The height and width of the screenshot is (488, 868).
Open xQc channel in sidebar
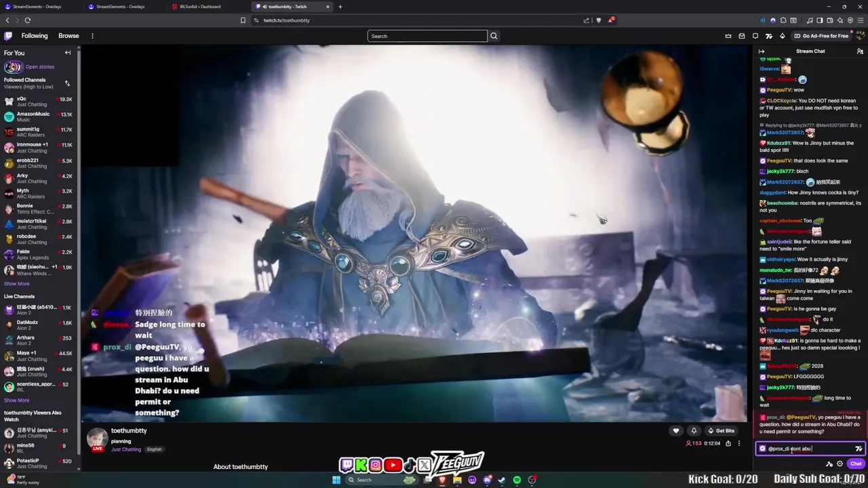point(39,102)
